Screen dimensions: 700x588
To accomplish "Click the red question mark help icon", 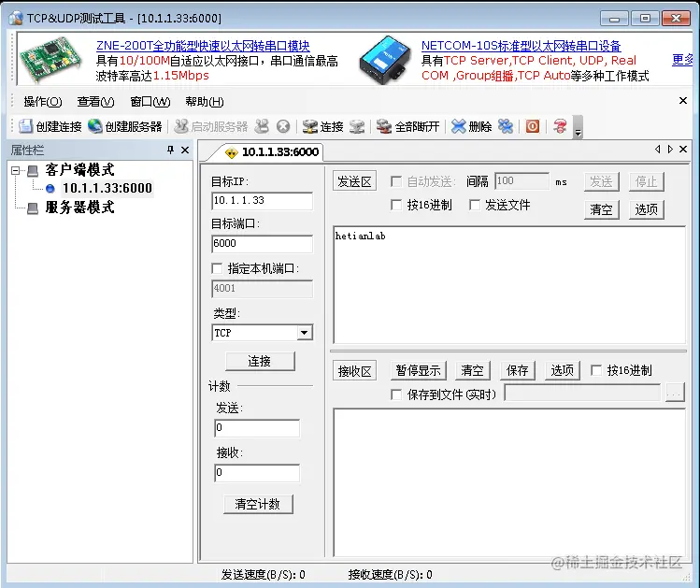I will (x=560, y=126).
